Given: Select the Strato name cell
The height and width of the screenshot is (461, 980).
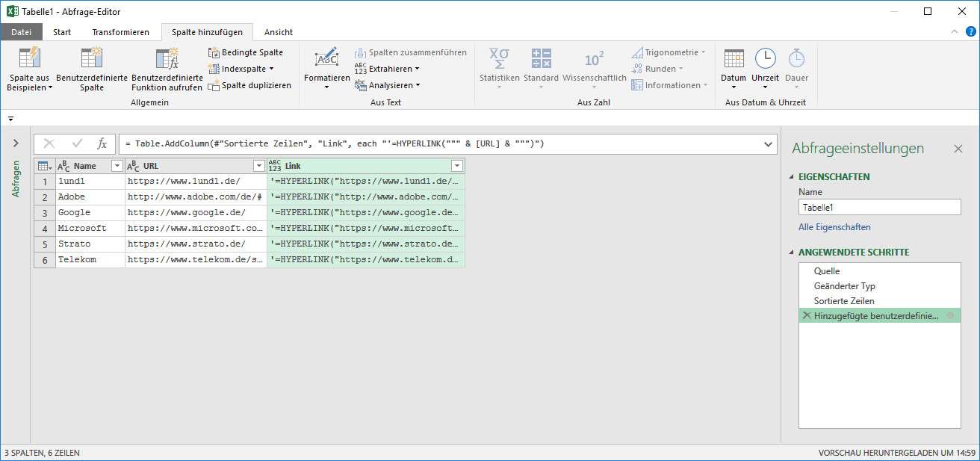Looking at the screenshot, I should pos(90,244).
